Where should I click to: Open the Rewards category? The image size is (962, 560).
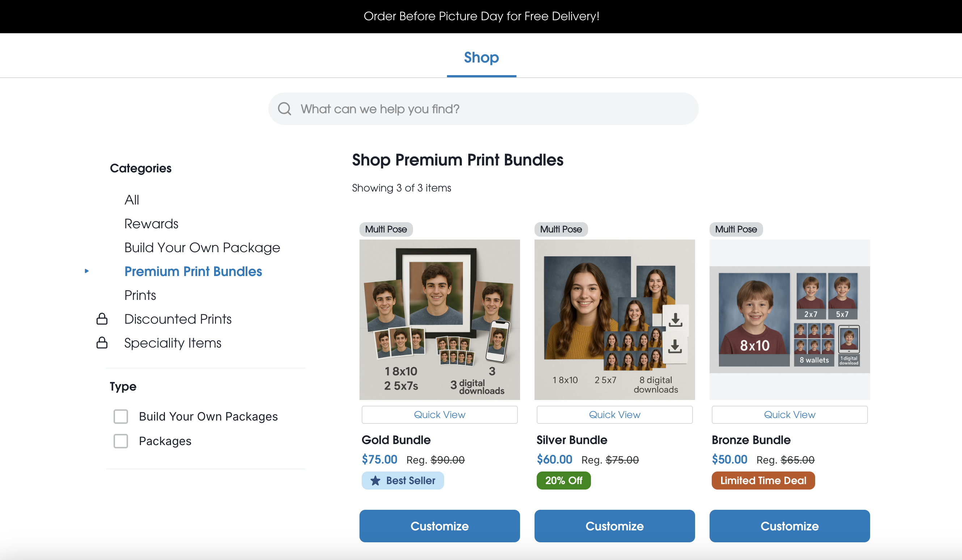151,224
